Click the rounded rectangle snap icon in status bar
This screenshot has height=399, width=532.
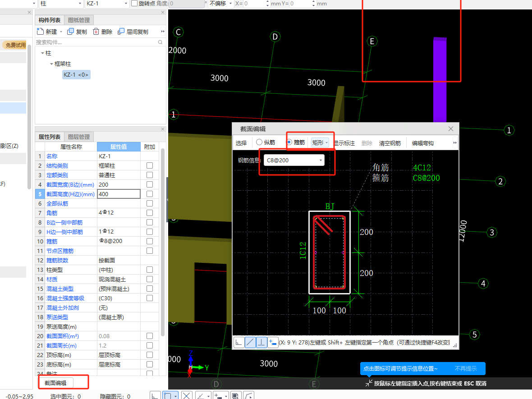point(167,395)
